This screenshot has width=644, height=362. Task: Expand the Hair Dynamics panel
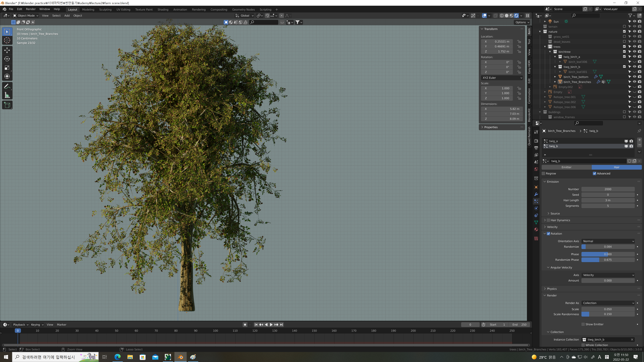pyautogui.click(x=545, y=220)
